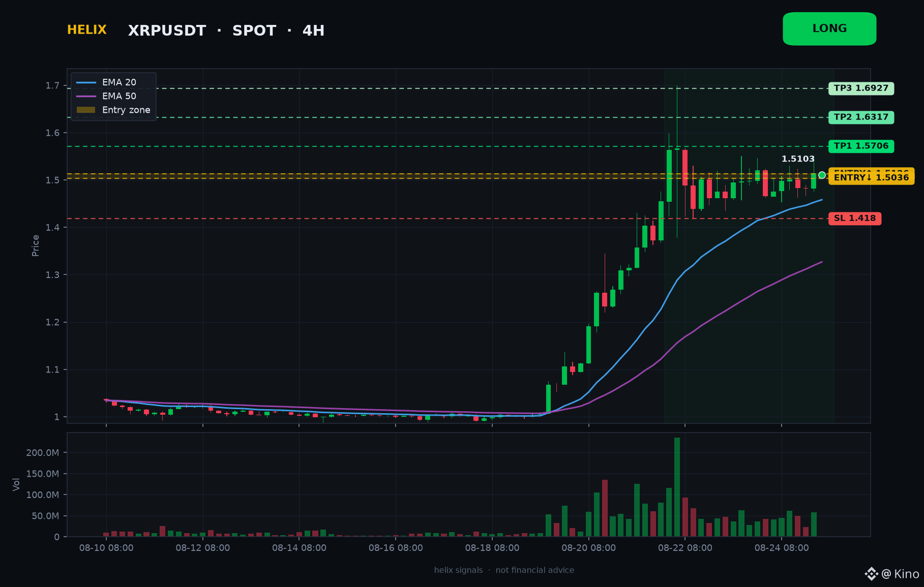This screenshot has height=587, width=924.
Task: Click the 1.2 price axis tick
Action: tap(52, 322)
